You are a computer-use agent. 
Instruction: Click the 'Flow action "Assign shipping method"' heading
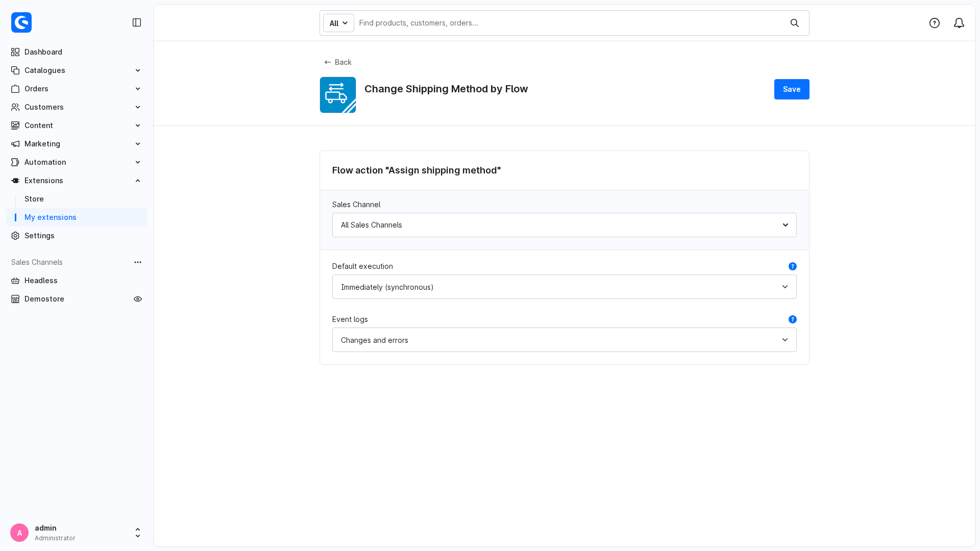pos(416,170)
